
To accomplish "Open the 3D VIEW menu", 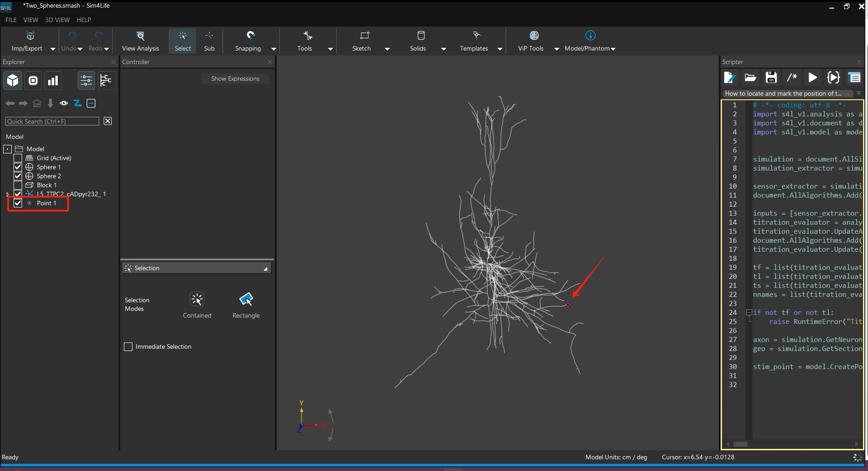I will [x=57, y=20].
